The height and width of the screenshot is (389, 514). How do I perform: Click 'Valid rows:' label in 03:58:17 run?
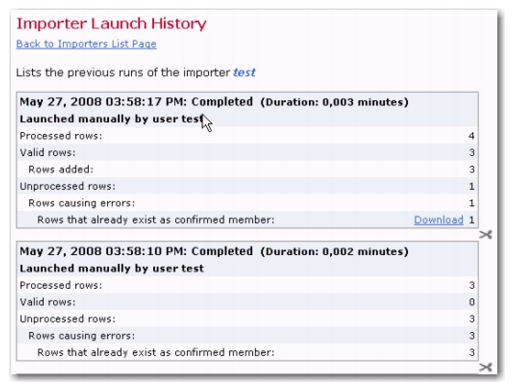click(x=47, y=152)
